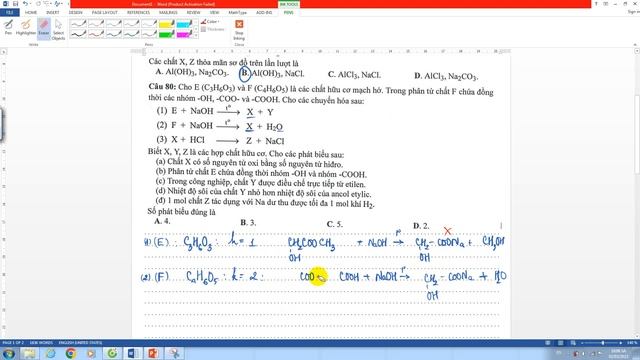The height and width of the screenshot is (360, 640).
Task: Choose the Select Objects tool
Action: [58, 30]
